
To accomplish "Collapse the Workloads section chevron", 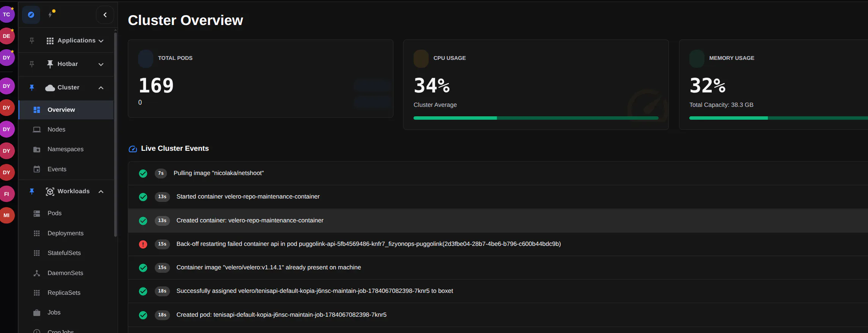I will coord(101,192).
